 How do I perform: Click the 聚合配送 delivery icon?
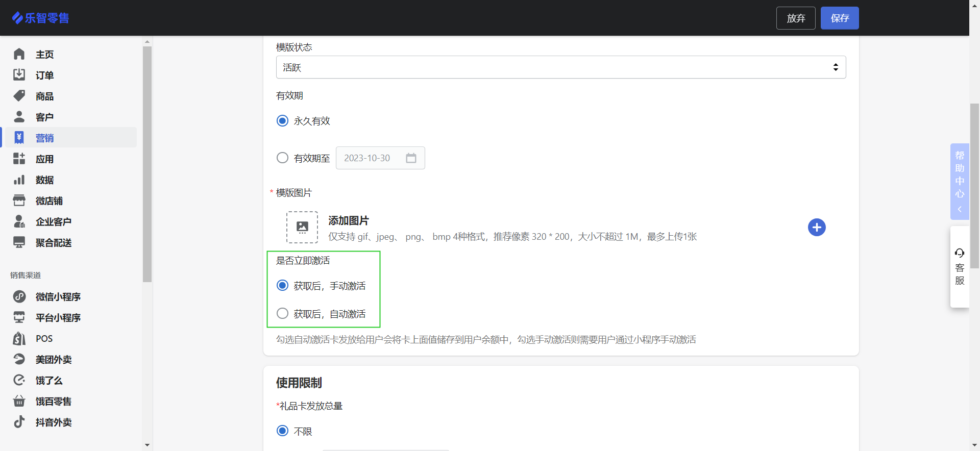click(19, 242)
